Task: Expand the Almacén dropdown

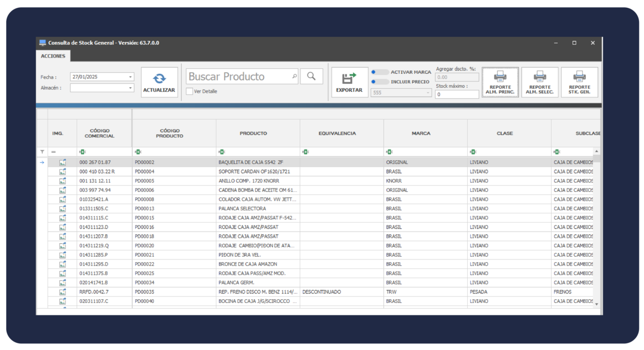Action: tap(130, 88)
